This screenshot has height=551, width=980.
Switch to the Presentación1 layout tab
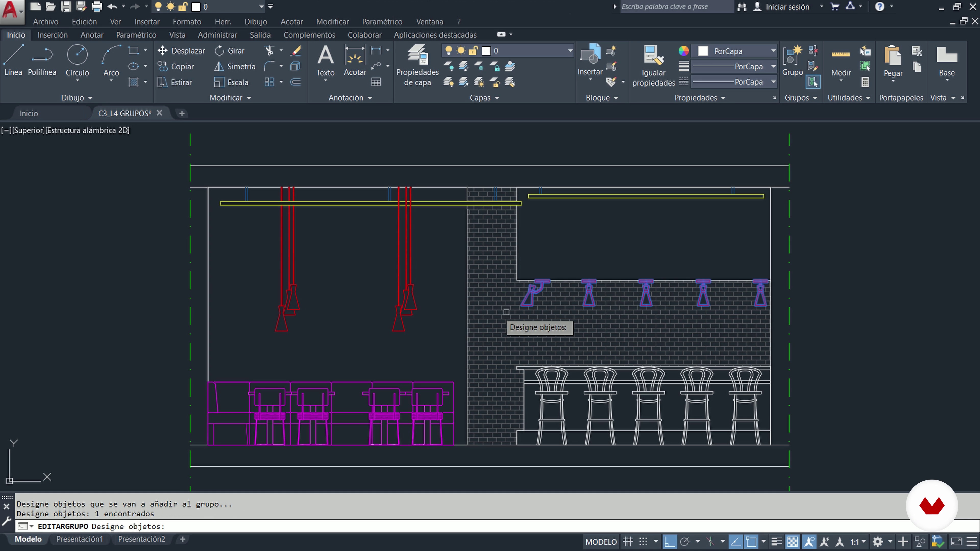click(x=80, y=539)
